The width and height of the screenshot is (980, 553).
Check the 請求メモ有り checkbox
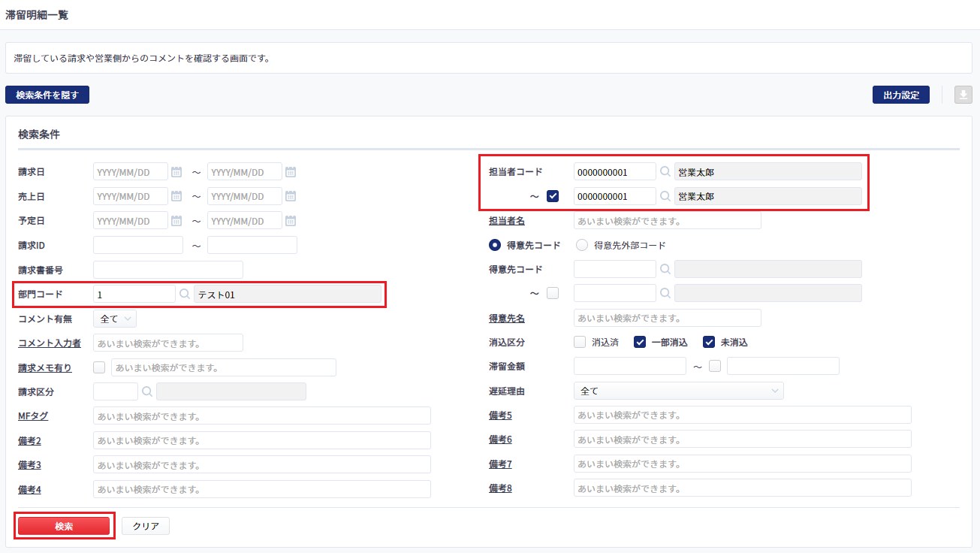tap(99, 367)
